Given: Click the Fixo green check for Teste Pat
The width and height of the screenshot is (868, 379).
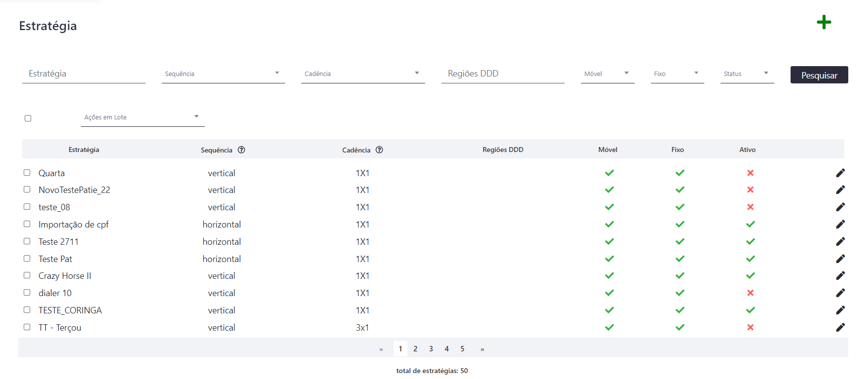Looking at the screenshot, I should (680, 259).
